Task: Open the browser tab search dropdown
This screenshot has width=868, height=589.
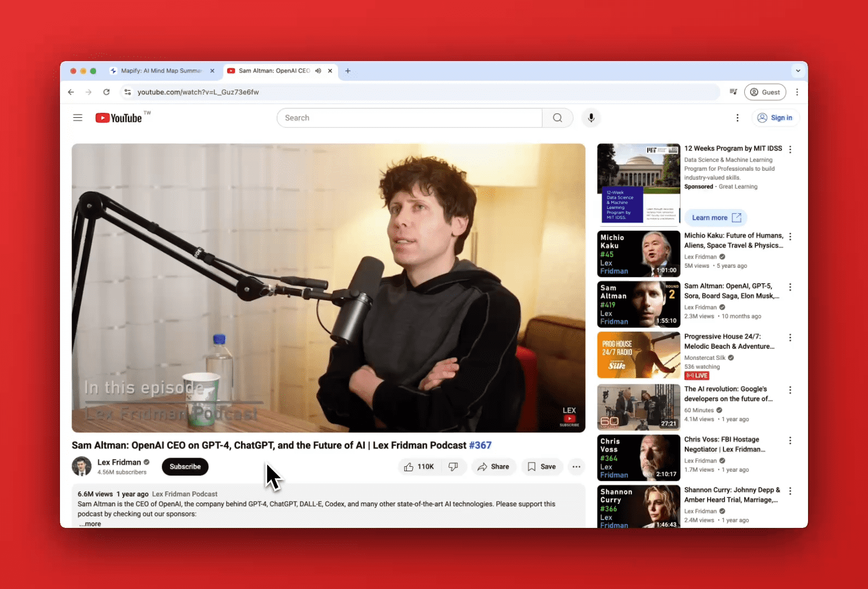Action: (798, 71)
